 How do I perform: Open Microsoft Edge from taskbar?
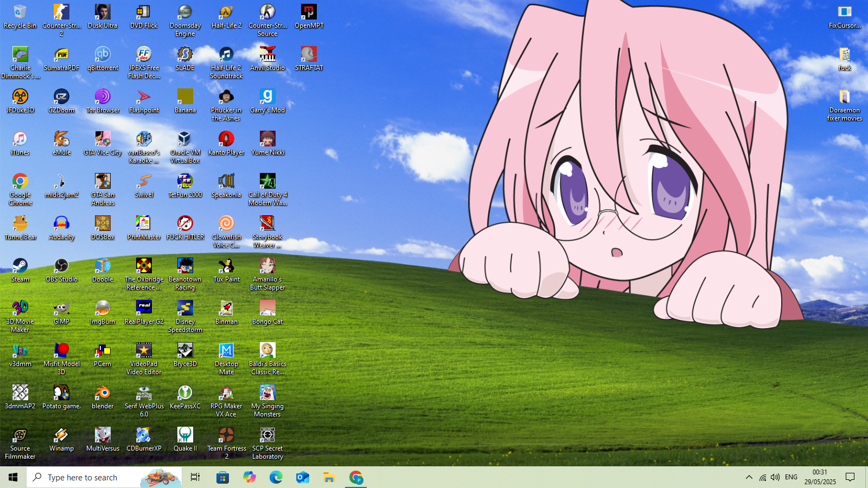(276, 477)
